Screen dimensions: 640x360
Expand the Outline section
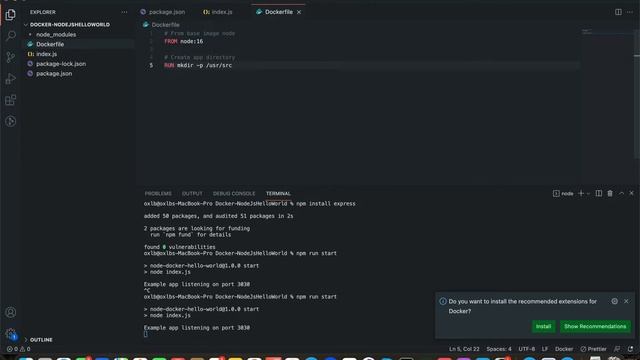[41, 340]
